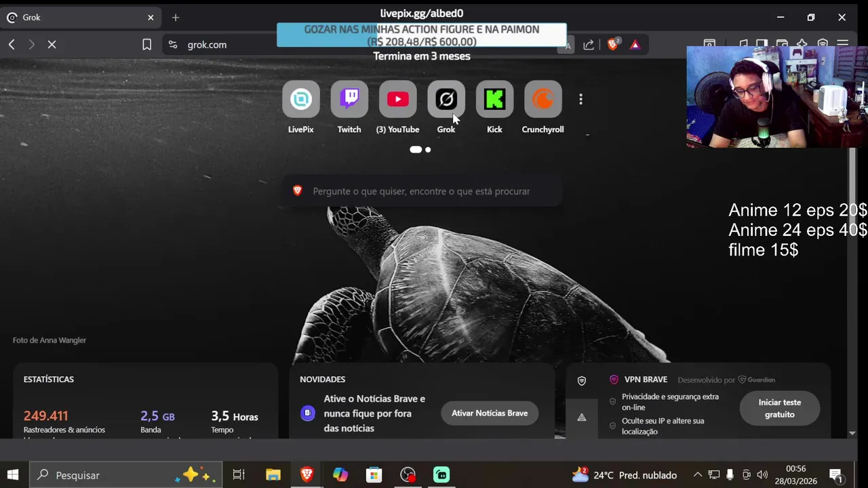Click the NOVIDADES heading
868x488 pixels.
click(323, 380)
